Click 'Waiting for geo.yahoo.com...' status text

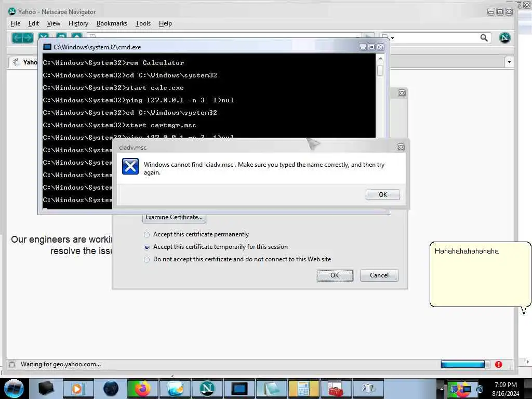tap(61, 364)
